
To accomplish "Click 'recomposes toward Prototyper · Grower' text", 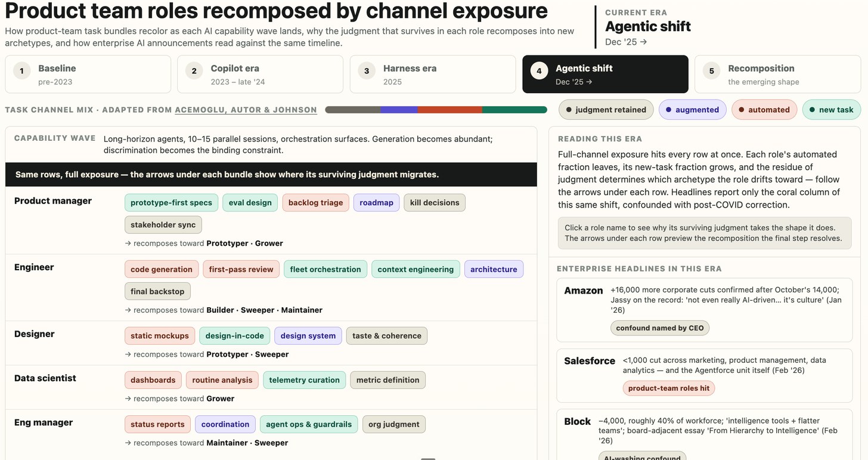I will (204, 243).
